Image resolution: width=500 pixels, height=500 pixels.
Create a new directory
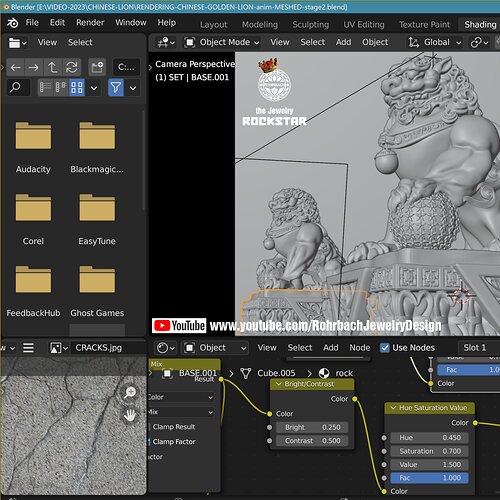click(x=97, y=68)
